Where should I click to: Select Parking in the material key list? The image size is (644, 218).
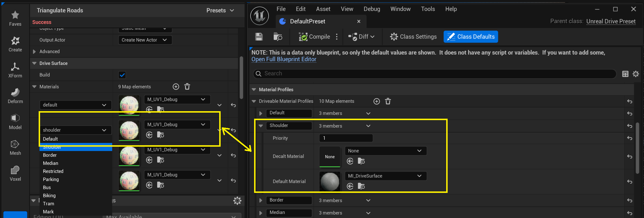click(76, 179)
